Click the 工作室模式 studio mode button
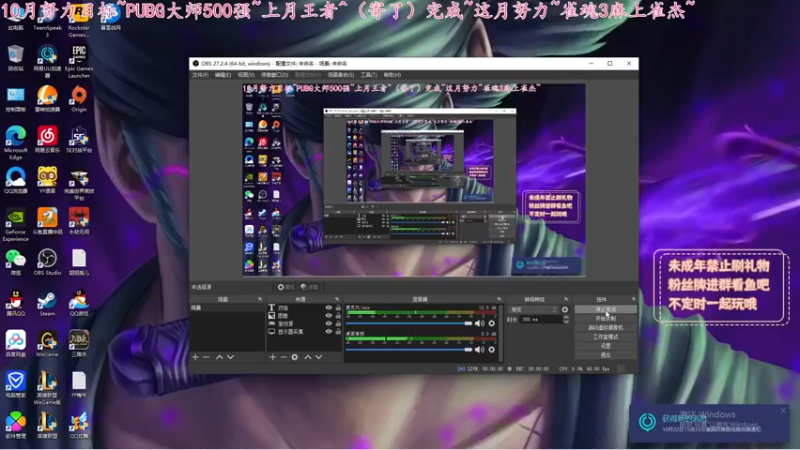This screenshot has height=450, width=800. tap(606, 337)
